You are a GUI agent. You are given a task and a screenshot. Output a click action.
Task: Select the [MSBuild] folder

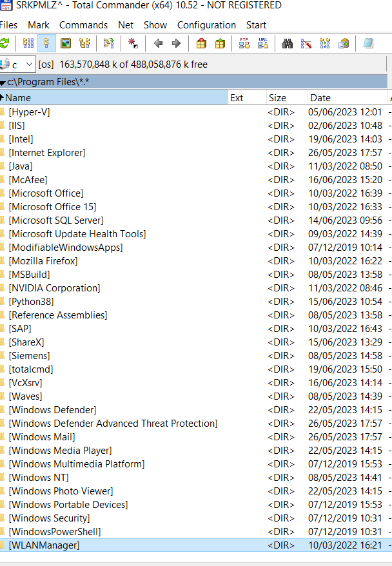click(29, 275)
